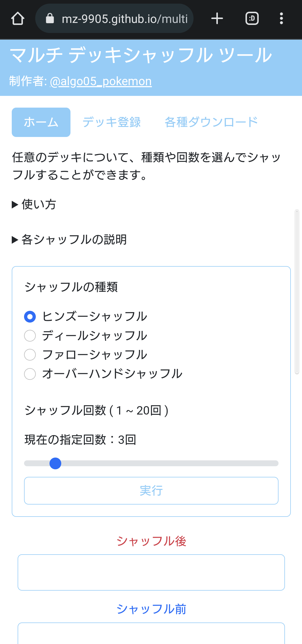The image size is (302, 644).
Task: Click the page scrollbar on right
Action: [297, 291]
